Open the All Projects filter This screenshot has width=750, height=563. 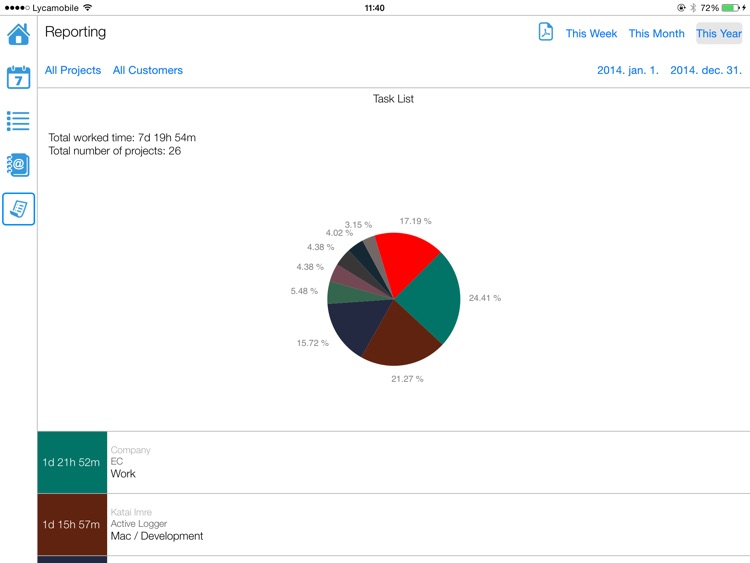(73, 70)
